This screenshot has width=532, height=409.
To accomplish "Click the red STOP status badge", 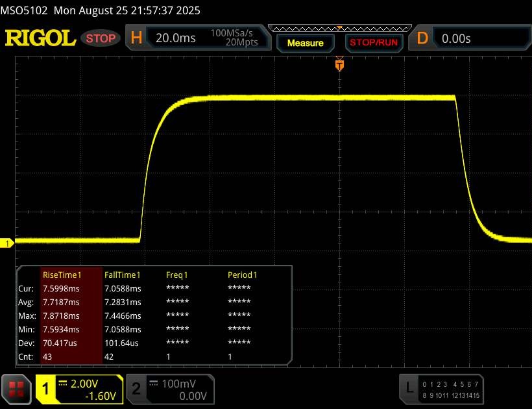I will pos(101,38).
